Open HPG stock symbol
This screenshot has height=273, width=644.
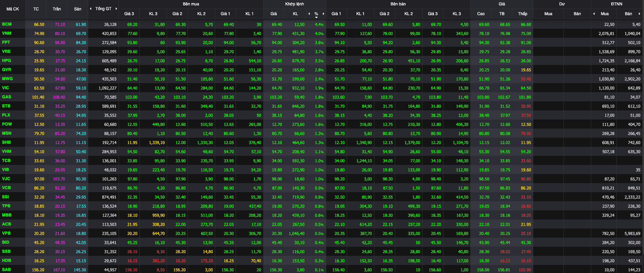[6, 61]
